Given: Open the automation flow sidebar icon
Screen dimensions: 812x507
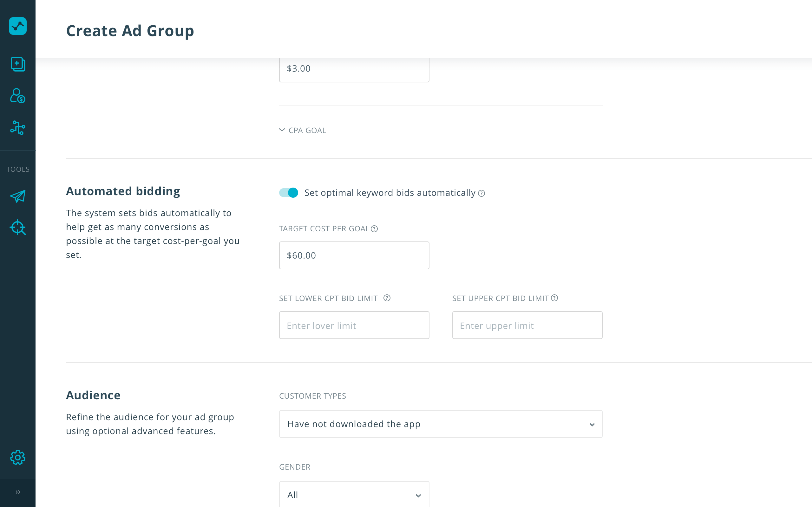Looking at the screenshot, I should [18, 128].
